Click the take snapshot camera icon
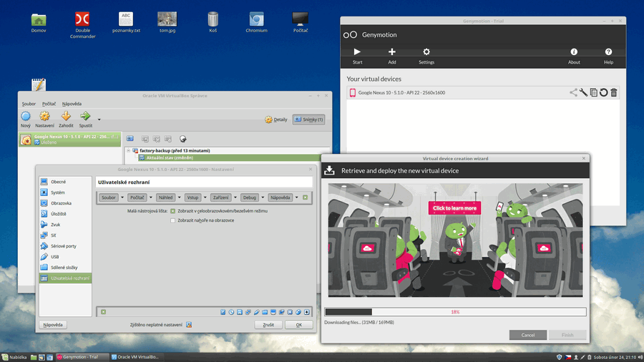Viewport: 644px width, 362px height. click(x=130, y=139)
